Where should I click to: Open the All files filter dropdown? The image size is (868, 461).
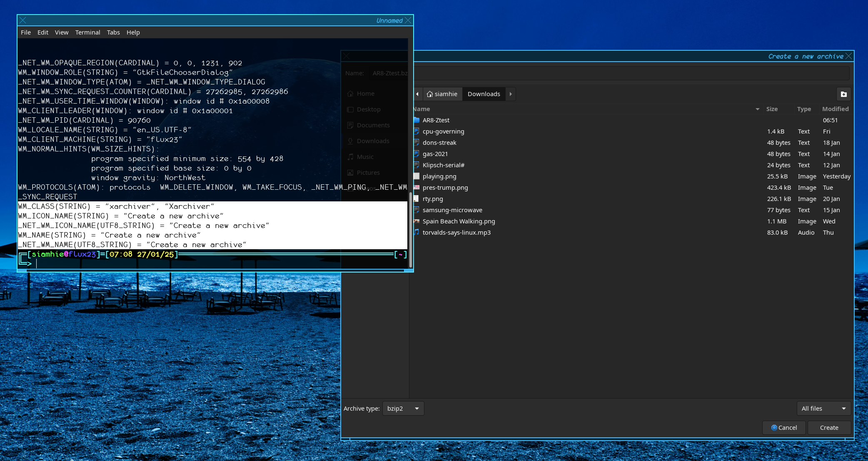[823, 409]
